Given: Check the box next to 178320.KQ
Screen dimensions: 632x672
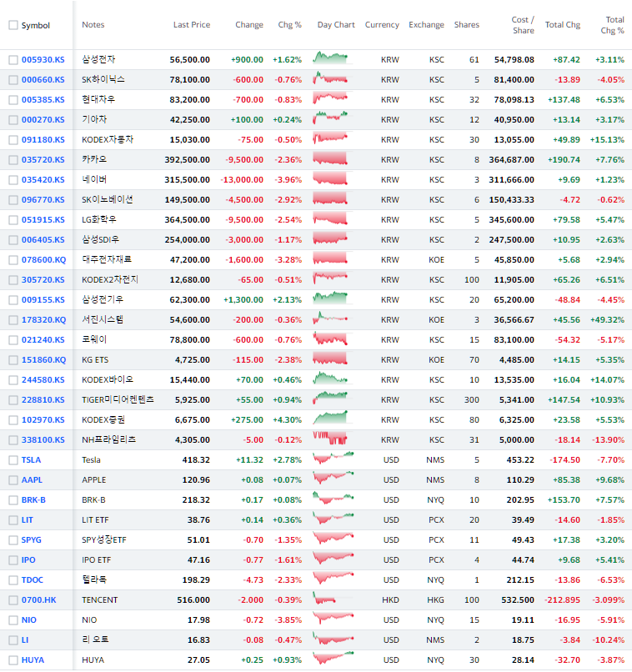Looking at the screenshot, I should (13, 320).
